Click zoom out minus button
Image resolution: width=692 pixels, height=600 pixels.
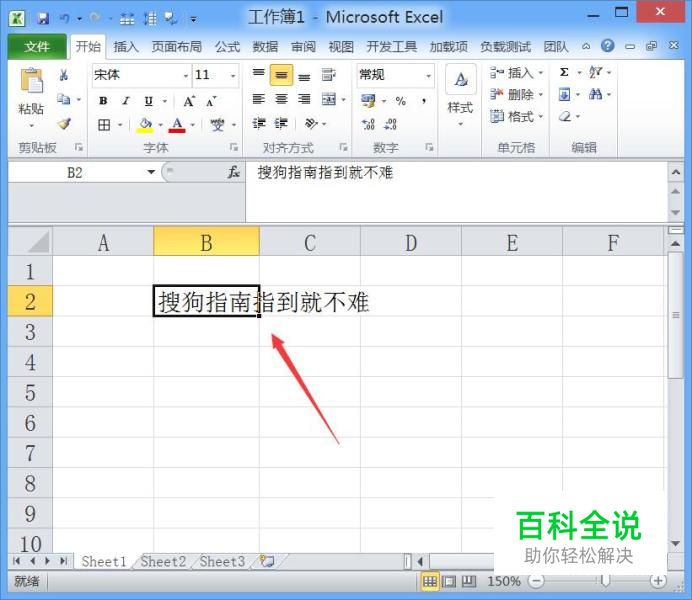coord(536,581)
